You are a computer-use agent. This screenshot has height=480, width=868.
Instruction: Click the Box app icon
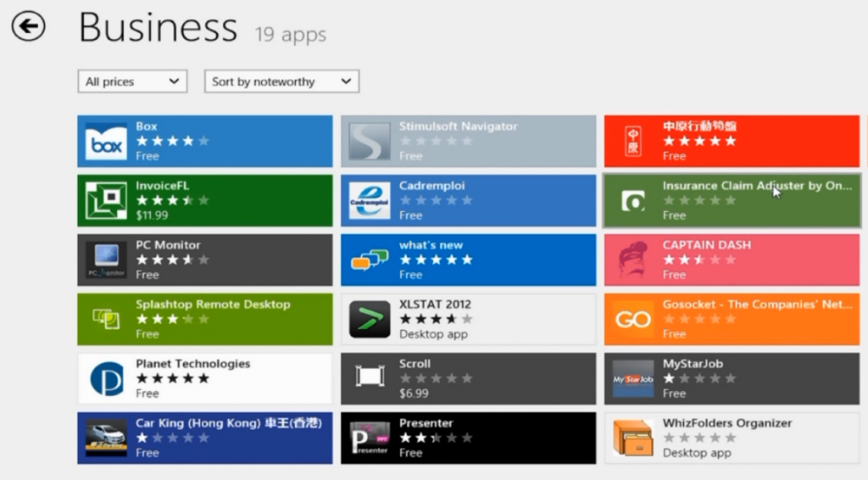point(106,141)
